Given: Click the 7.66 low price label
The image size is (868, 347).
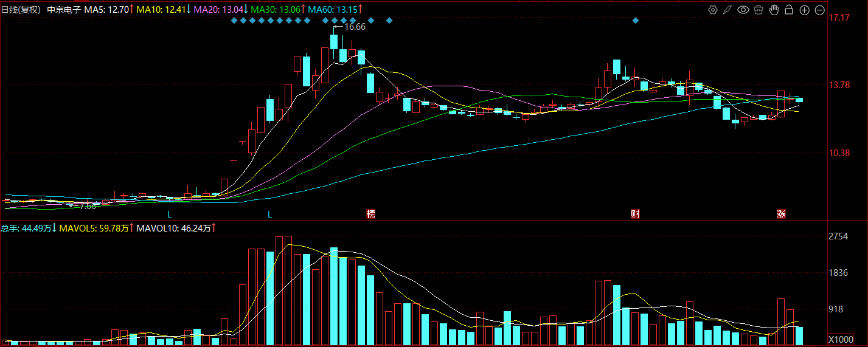Looking at the screenshot, I should (x=88, y=206).
